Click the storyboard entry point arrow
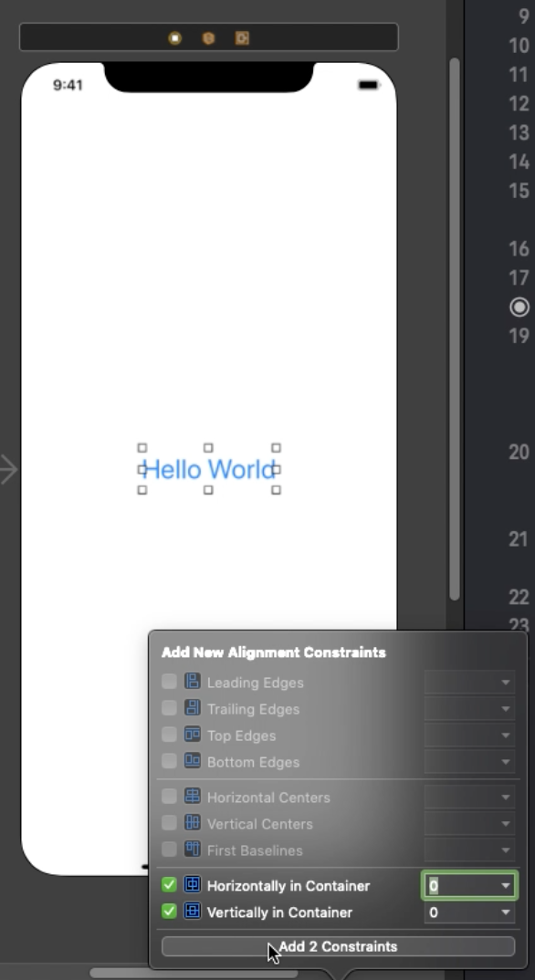Image resolution: width=535 pixels, height=980 pixels. pos(9,469)
